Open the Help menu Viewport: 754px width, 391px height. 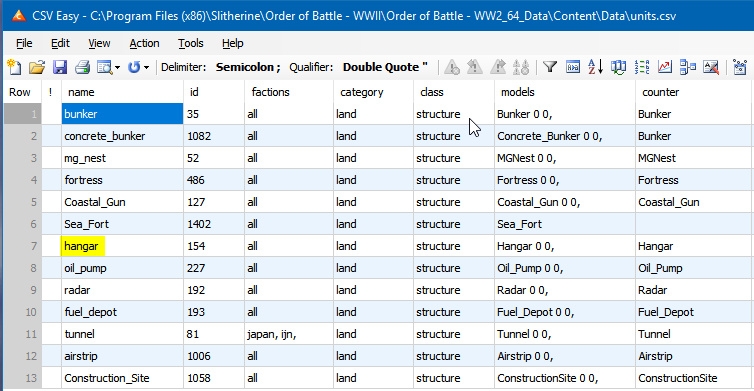click(x=233, y=43)
